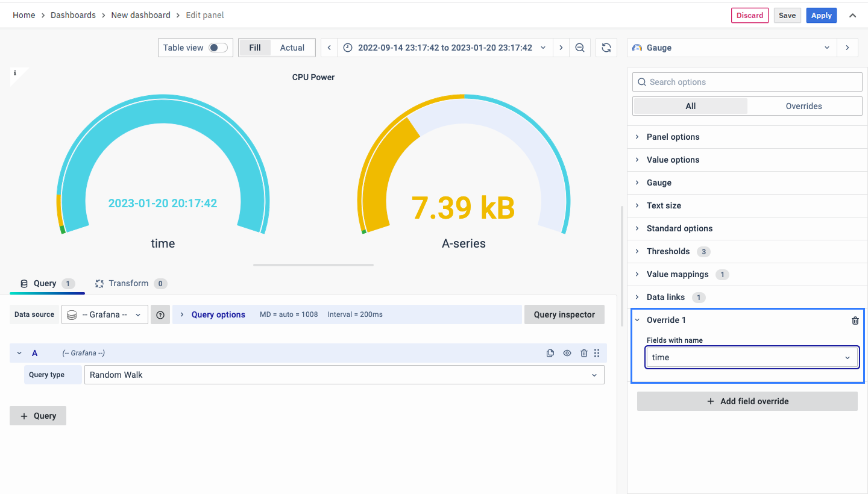Viewport: 868px width, 494px height.
Task: Expand the Thresholds options section
Action: click(668, 251)
